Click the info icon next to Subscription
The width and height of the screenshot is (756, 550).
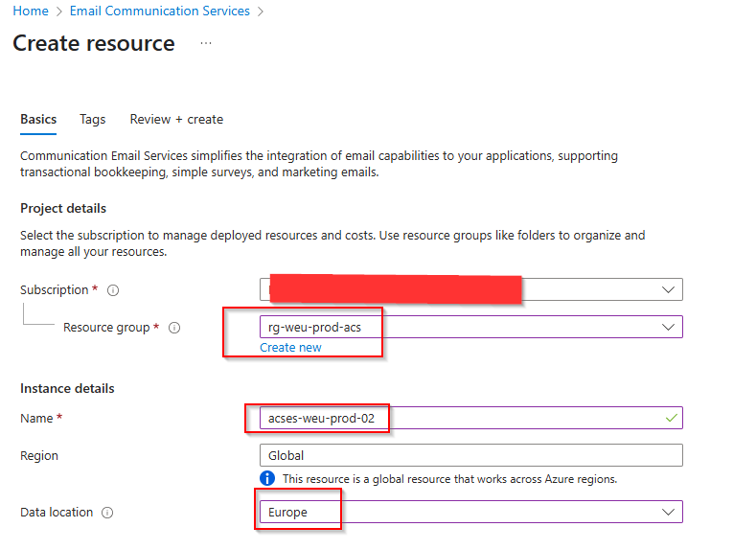(113, 290)
